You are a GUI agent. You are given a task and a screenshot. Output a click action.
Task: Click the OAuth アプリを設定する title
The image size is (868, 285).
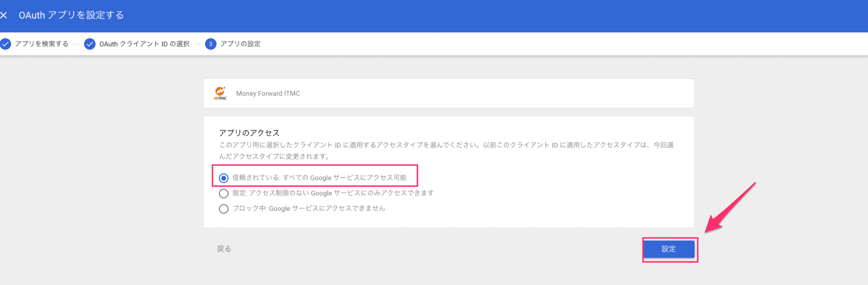click(71, 15)
